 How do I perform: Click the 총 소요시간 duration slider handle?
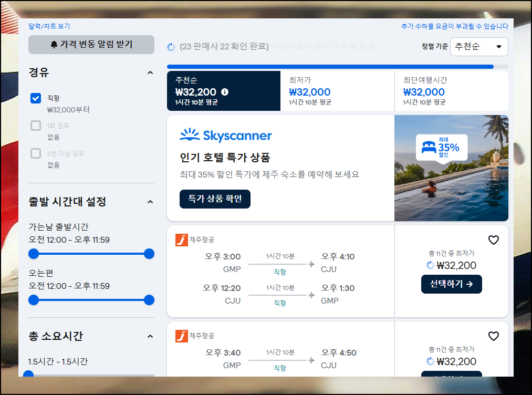[28, 373]
